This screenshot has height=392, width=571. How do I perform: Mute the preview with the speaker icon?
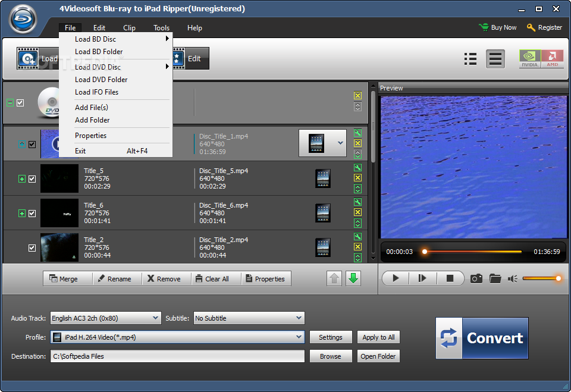click(x=513, y=279)
